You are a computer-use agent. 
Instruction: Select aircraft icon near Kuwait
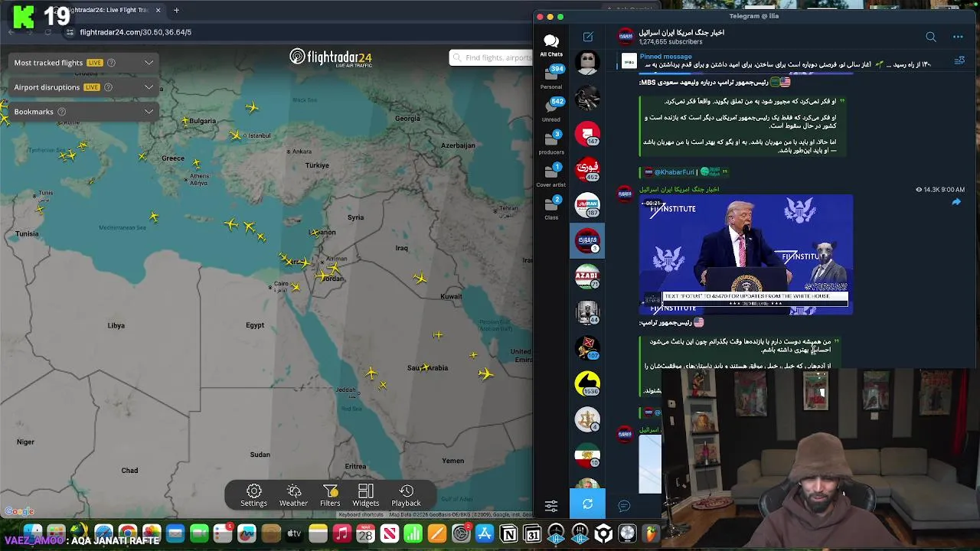click(420, 279)
